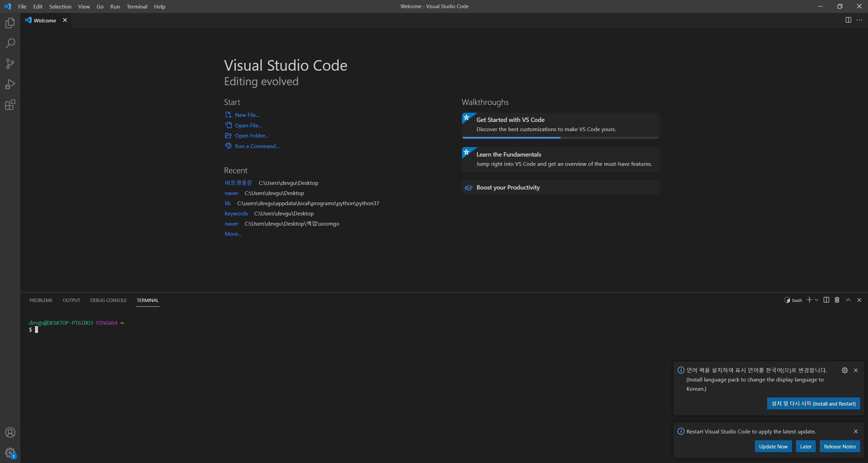Switch to the PROBLEMS panel tab

pyautogui.click(x=41, y=300)
